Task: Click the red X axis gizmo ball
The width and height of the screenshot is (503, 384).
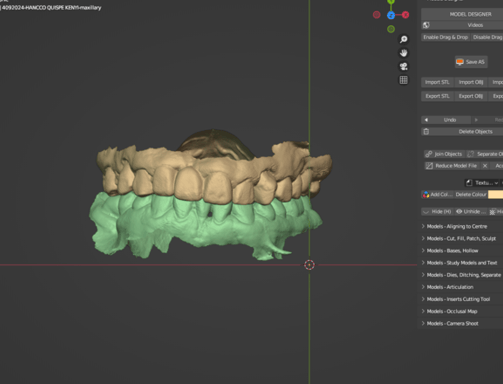Action: (405, 15)
